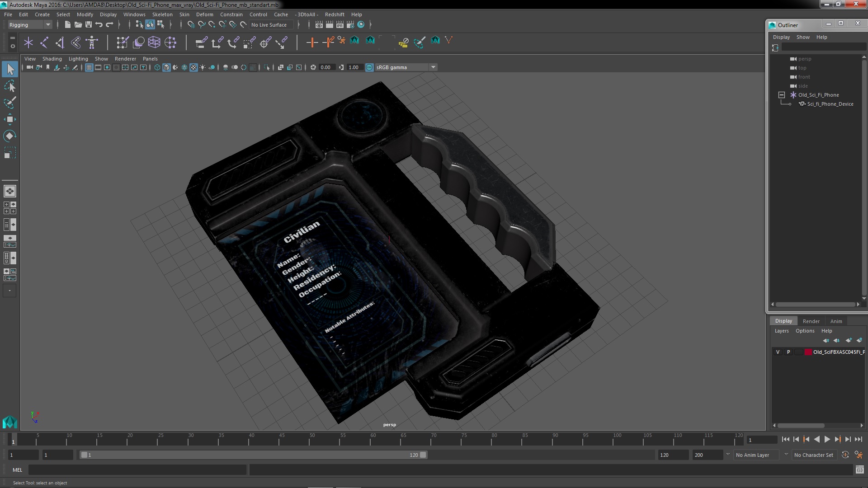Open the Skeleton menu
The height and width of the screenshot is (488, 868).
coord(162,14)
